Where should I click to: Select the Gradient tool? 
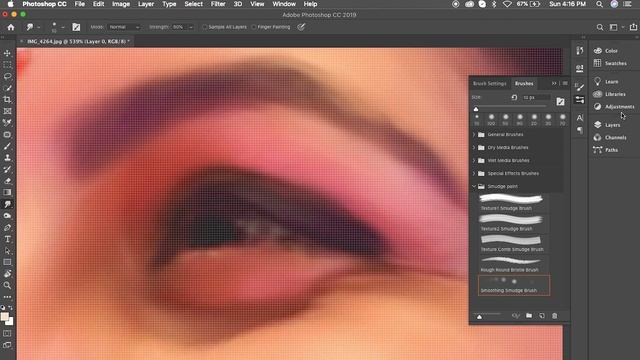[x=7, y=192]
